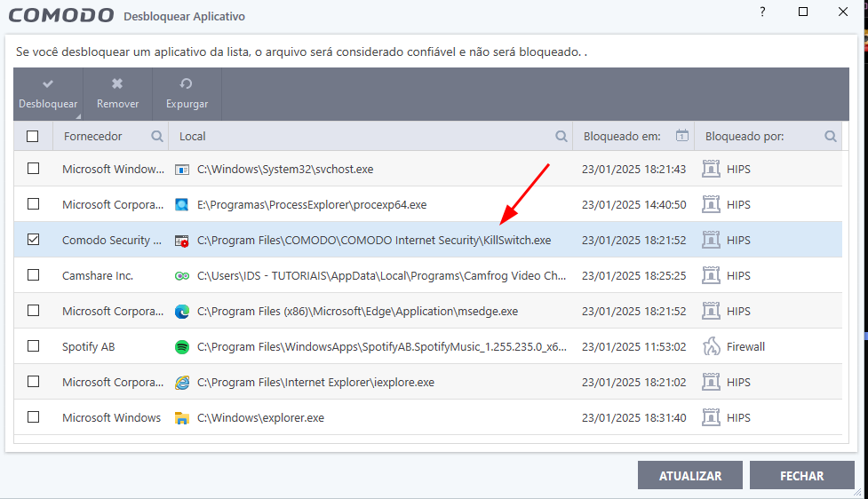
Task: Check the svchost.exe row checkbox
Action: 33,169
